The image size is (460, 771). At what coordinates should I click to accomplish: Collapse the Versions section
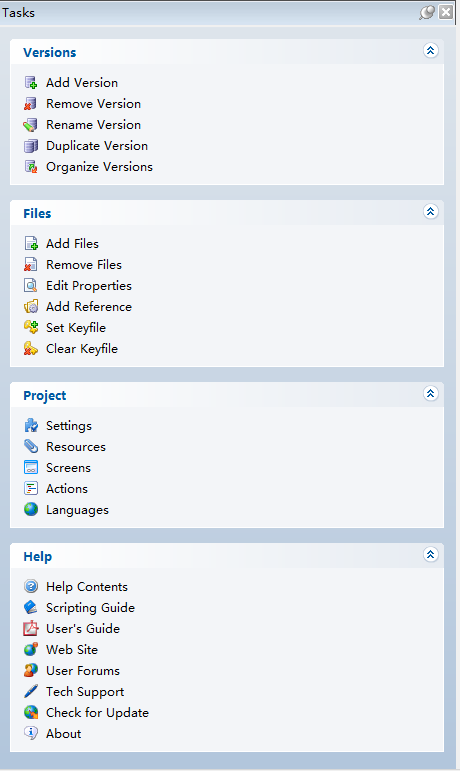(x=431, y=51)
